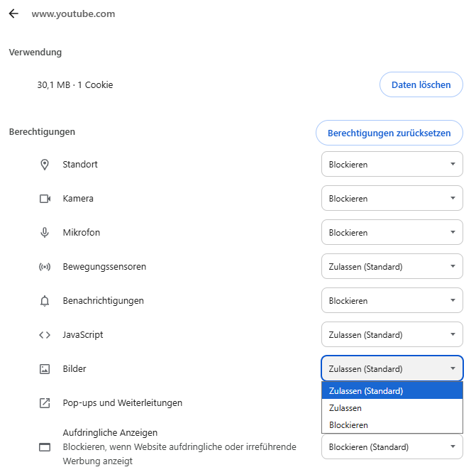Screen dimensions: 476x472
Task: Click the Aufdringliche Anzeigen window icon
Action: 45,447
